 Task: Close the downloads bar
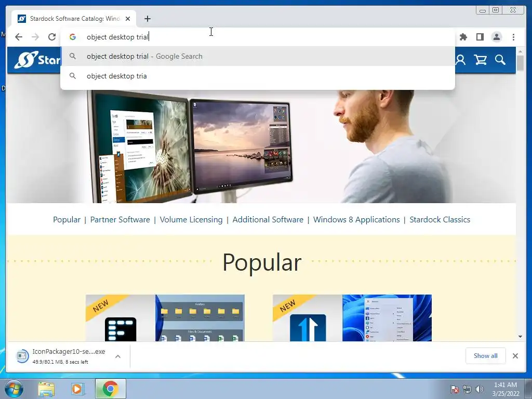pos(515,355)
